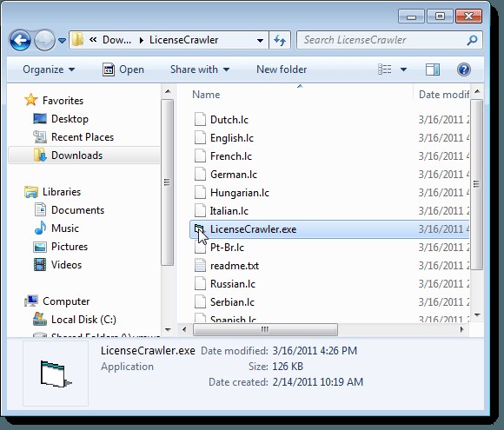Select the LicenseCrawler.exe file name
The width and height of the screenshot is (504, 430).
[253, 229]
